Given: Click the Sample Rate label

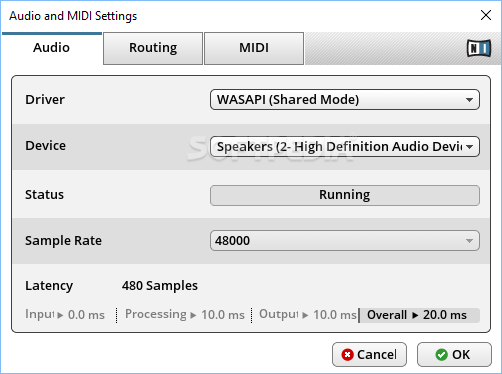Looking at the screenshot, I should pos(63,241).
